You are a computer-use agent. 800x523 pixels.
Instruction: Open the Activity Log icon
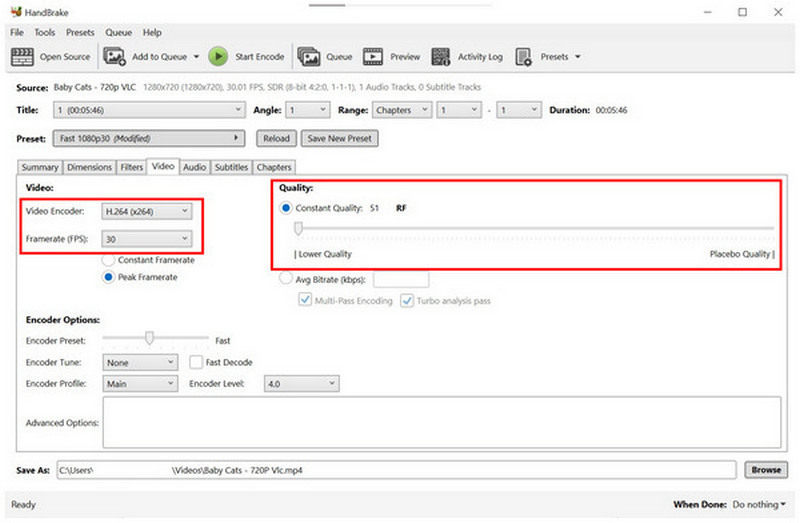tap(440, 57)
